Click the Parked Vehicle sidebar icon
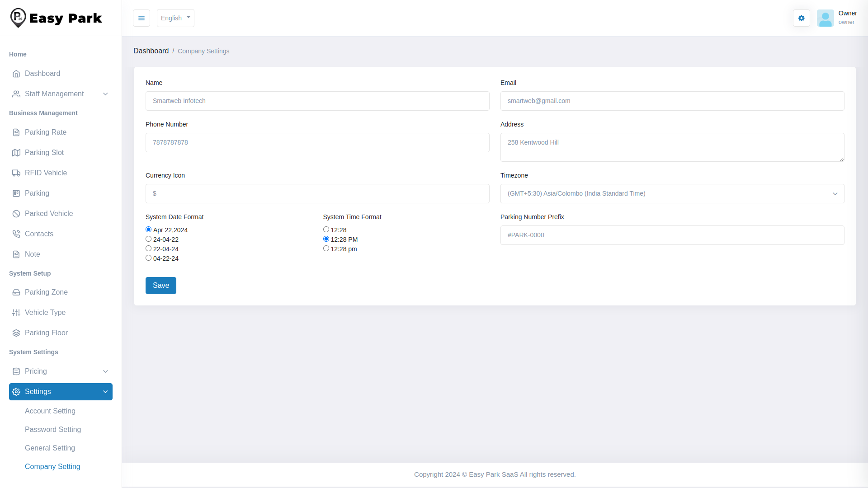 pyautogui.click(x=16, y=214)
